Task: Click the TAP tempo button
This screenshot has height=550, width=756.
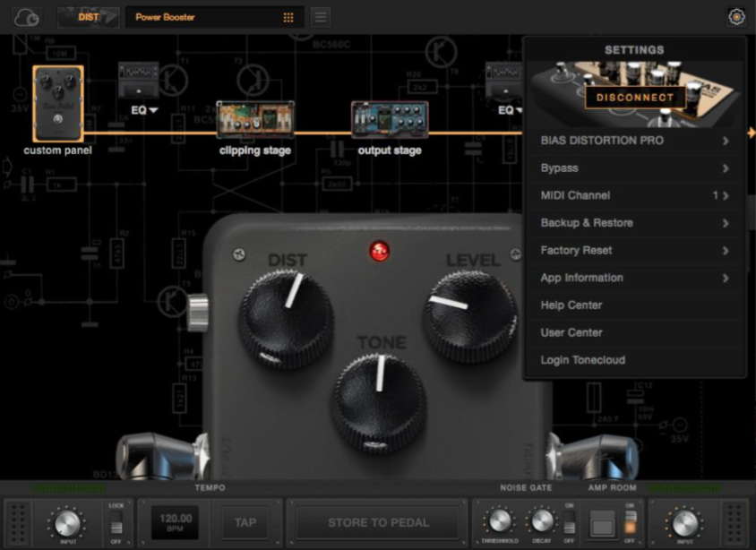Action: pyautogui.click(x=245, y=522)
